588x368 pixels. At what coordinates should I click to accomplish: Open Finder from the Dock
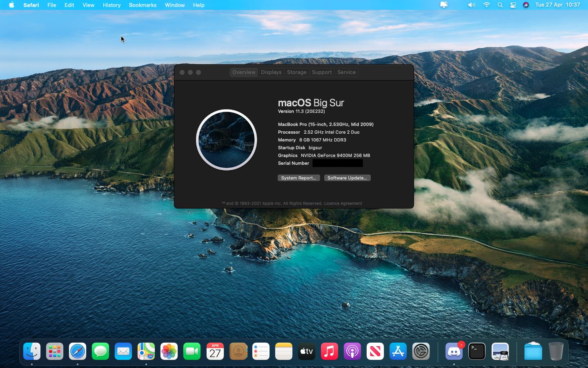(32, 351)
